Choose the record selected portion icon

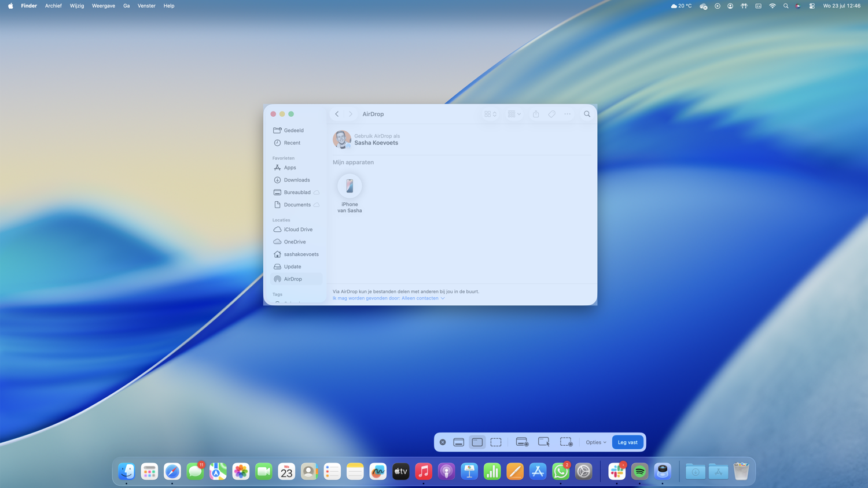pos(566,442)
